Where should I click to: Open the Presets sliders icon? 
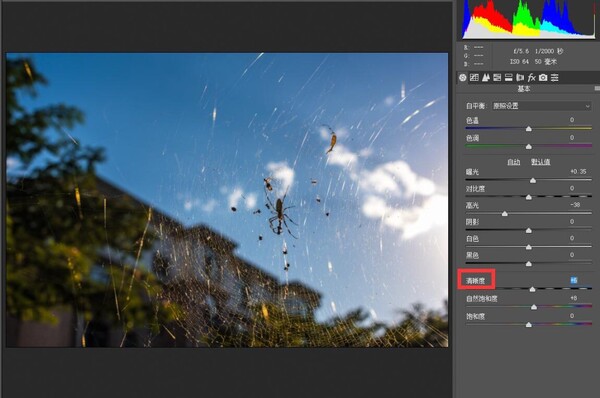(x=554, y=78)
